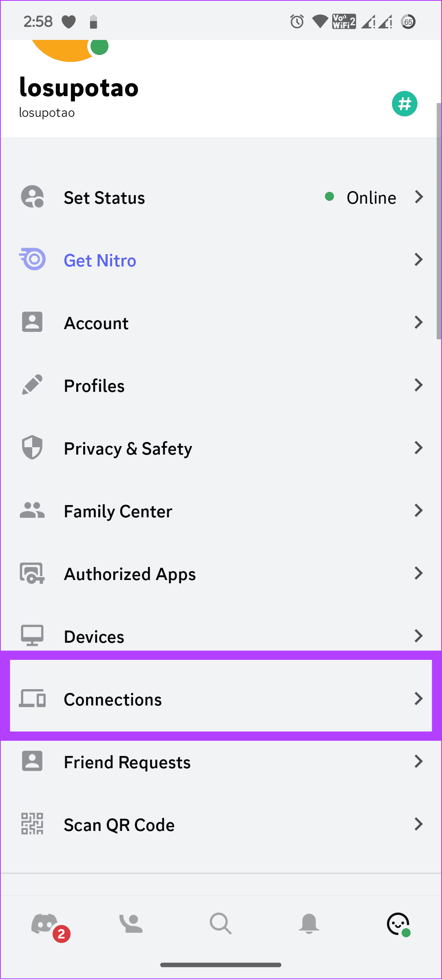Viewport: 442px width, 980px height.
Task: Tap the Scan QR Code icon
Action: 32,824
